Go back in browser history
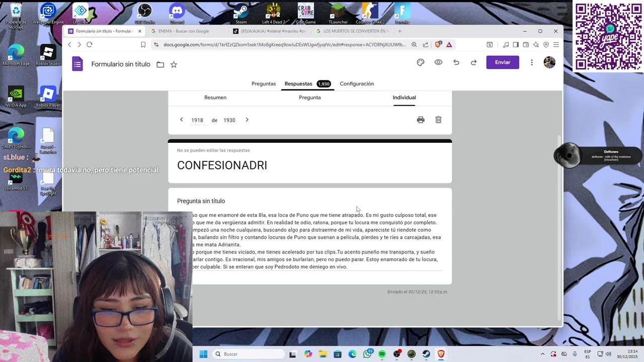This screenshot has height=362, width=644. 69,44
